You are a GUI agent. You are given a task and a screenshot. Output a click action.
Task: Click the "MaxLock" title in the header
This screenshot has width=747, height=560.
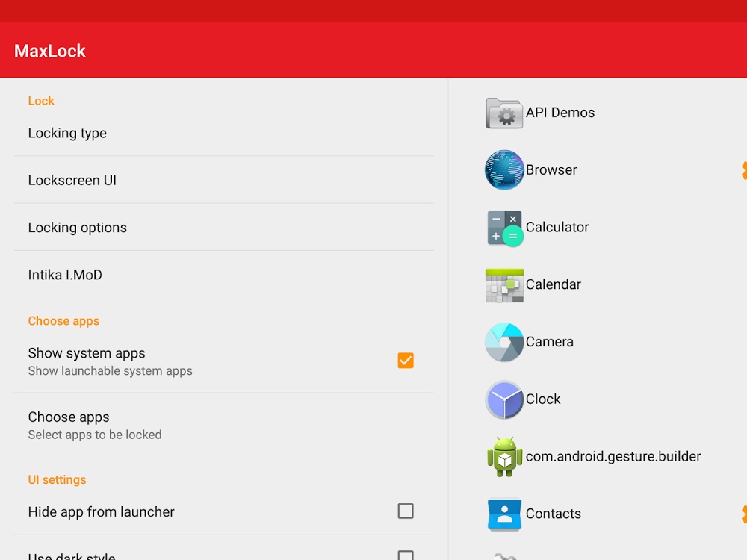pyautogui.click(x=50, y=51)
